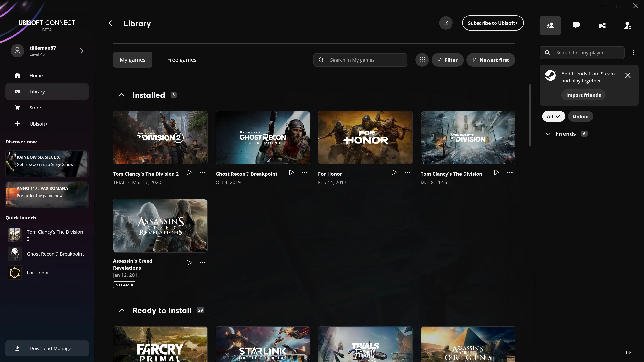This screenshot has height=362, width=644.
Task: Click the search magnifier in My games
Action: 321,60
